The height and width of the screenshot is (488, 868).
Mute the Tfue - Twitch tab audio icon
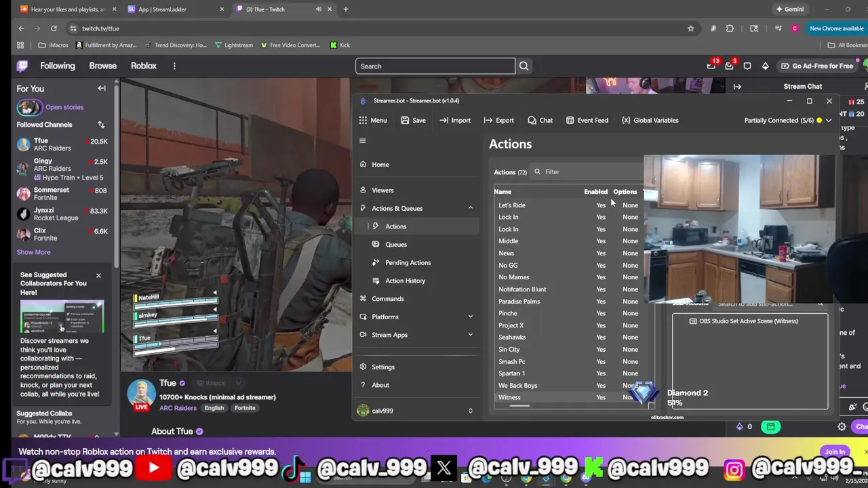click(318, 9)
